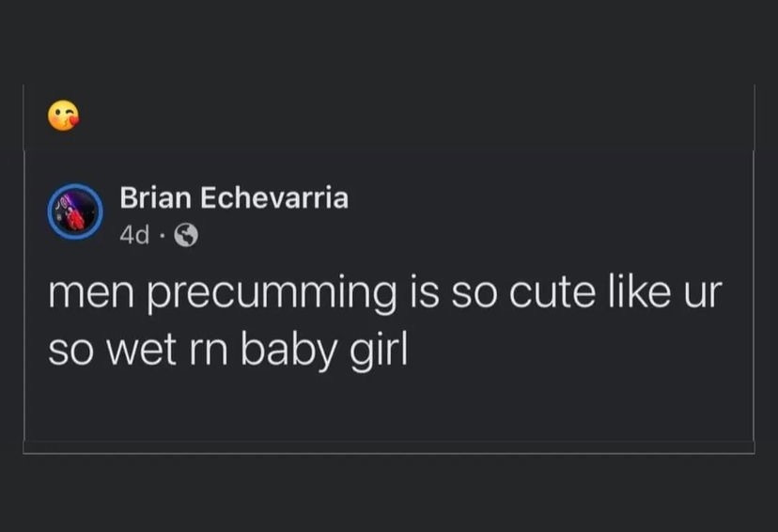Click the words "baby girl" in the post
778x532 pixels.
pyautogui.click(x=324, y=352)
